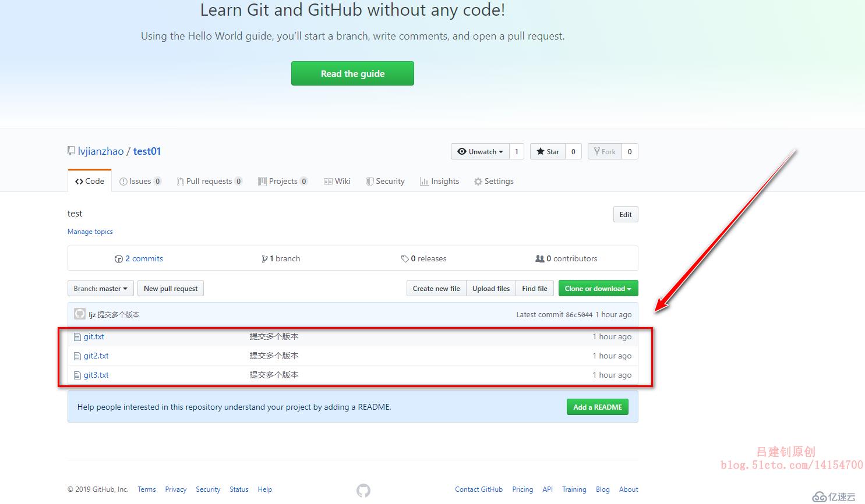Screen dimensions: 865x504
Task: Click the 1 hour ago timestamp for git2.txt
Action: click(x=612, y=356)
